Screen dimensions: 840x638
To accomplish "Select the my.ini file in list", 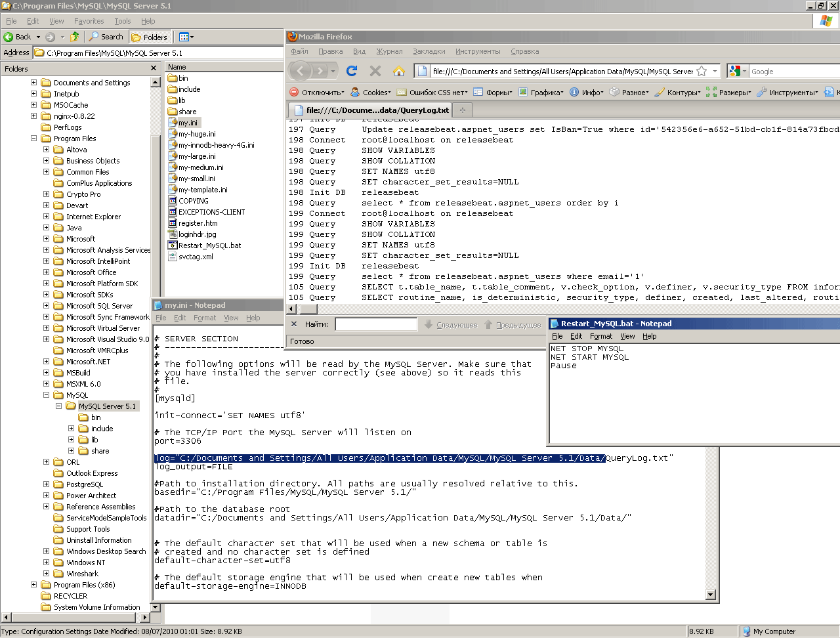I will click(x=187, y=123).
